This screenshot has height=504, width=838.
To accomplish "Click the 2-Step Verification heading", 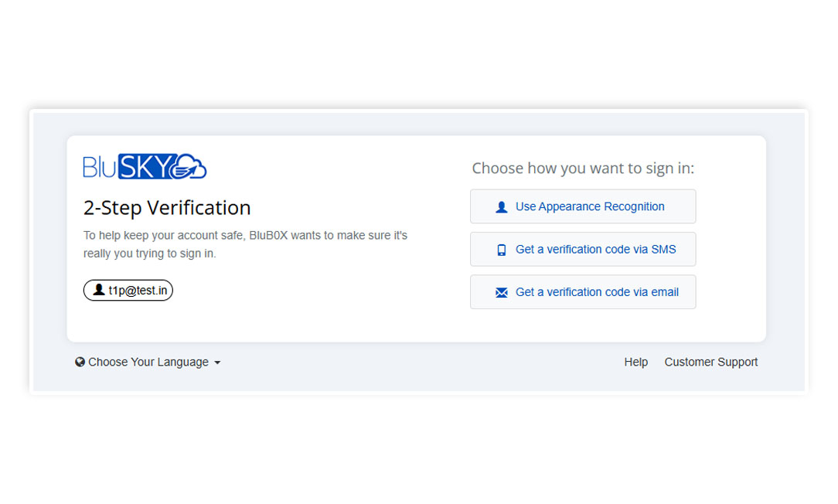I will [167, 208].
